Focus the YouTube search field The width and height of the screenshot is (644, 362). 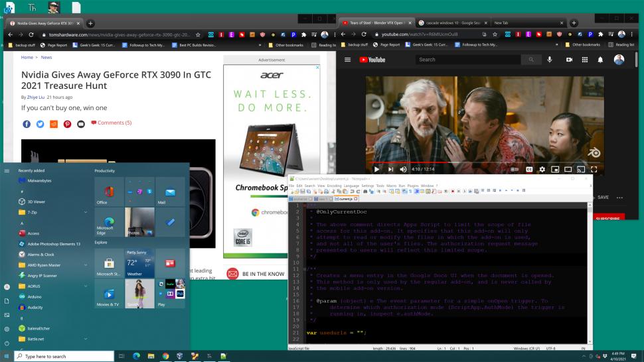[468, 60]
